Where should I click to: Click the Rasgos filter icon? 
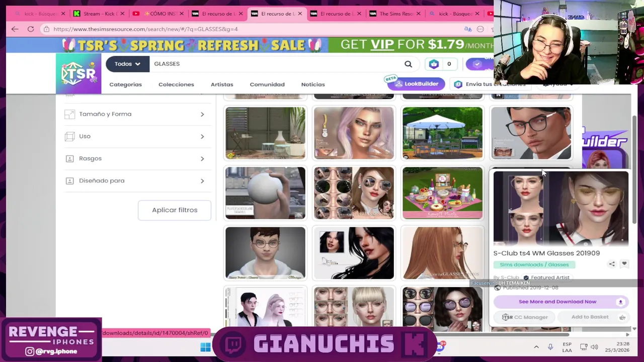69,158
